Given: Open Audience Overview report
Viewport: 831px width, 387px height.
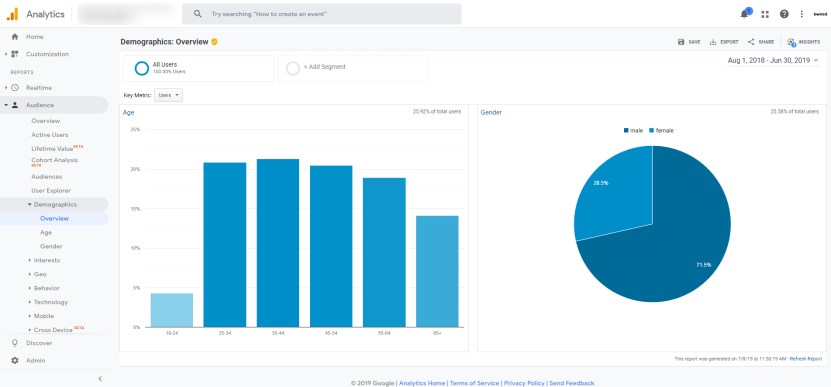Looking at the screenshot, I should click(46, 121).
